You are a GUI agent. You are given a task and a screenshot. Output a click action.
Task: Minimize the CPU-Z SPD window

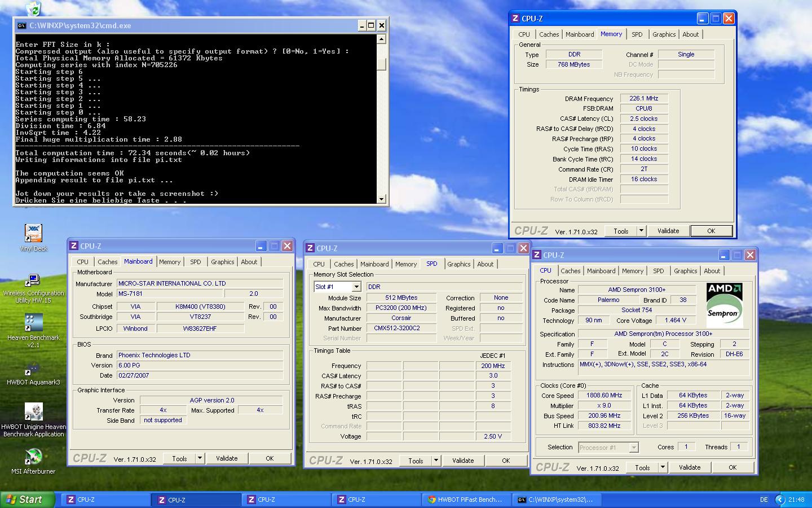[x=497, y=248]
